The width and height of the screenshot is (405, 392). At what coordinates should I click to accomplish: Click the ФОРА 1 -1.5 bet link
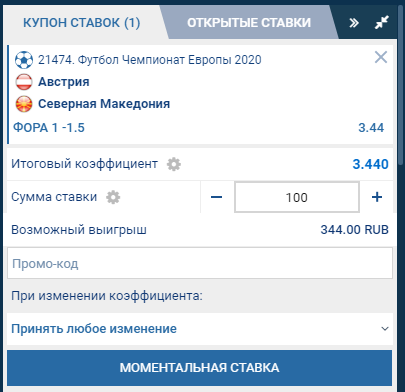pos(49,128)
